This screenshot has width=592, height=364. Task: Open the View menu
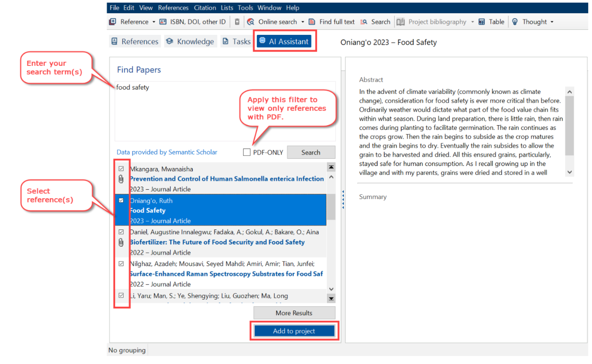tap(146, 8)
